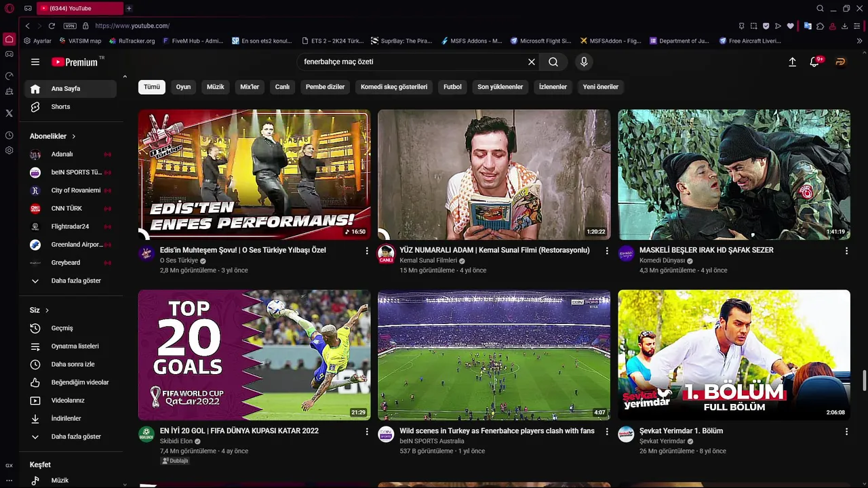The width and height of the screenshot is (868, 488).
Task: Open the YouTube hamburger guide menu
Action: pyautogui.click(x=35, y=62)
